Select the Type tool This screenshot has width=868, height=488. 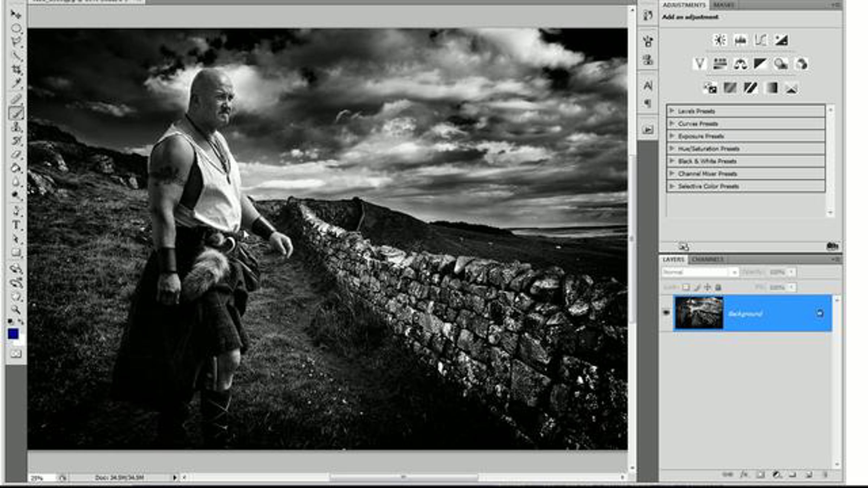pos(16,225)
